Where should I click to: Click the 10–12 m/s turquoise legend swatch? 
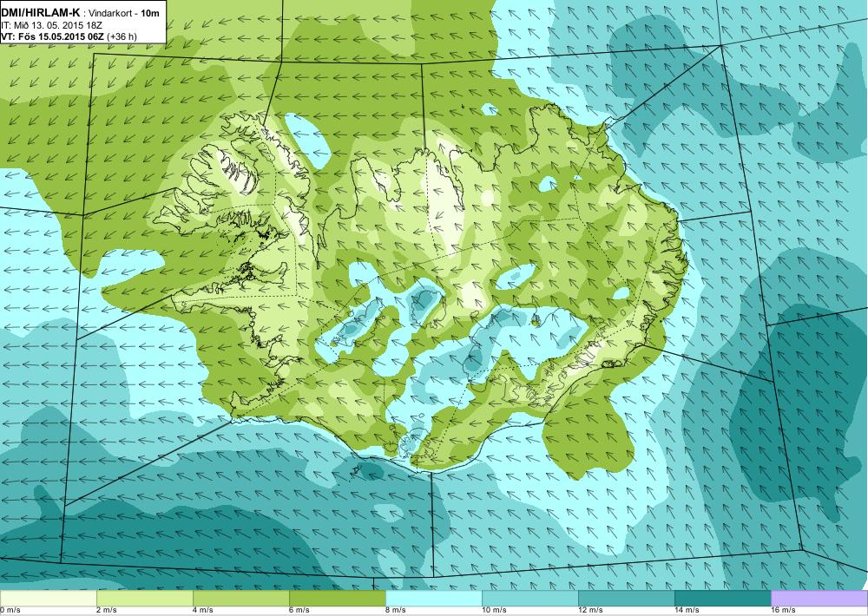[530, 599]
